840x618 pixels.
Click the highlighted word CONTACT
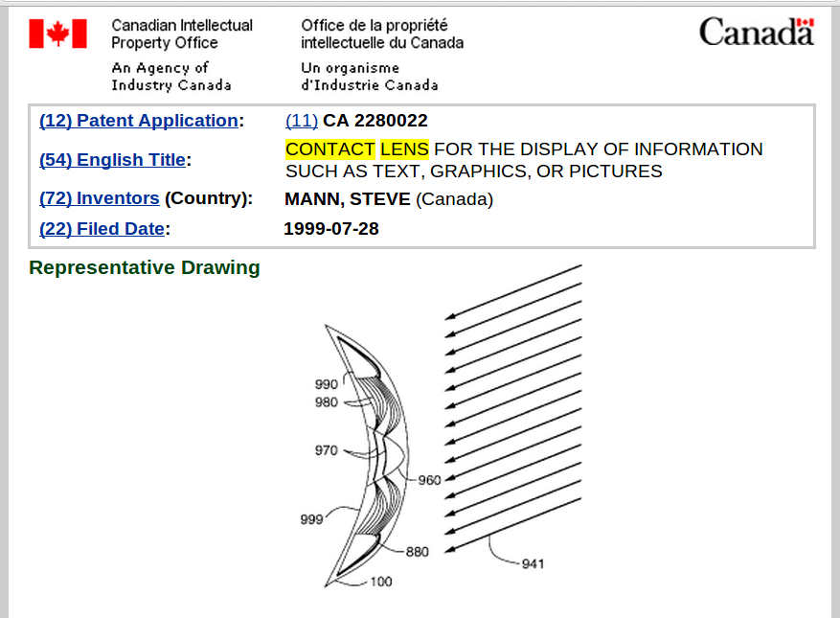click(x=330, y=149)
